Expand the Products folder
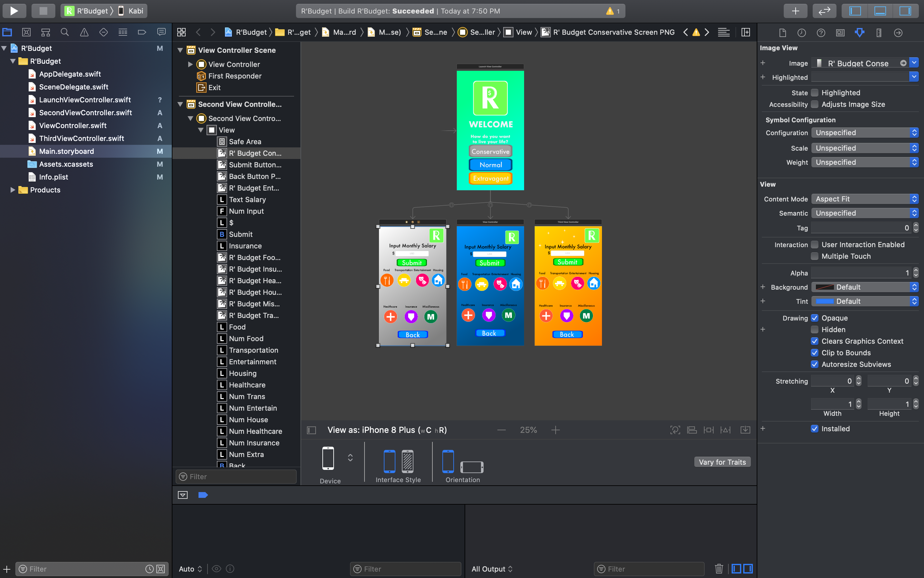 click(13, 190)
